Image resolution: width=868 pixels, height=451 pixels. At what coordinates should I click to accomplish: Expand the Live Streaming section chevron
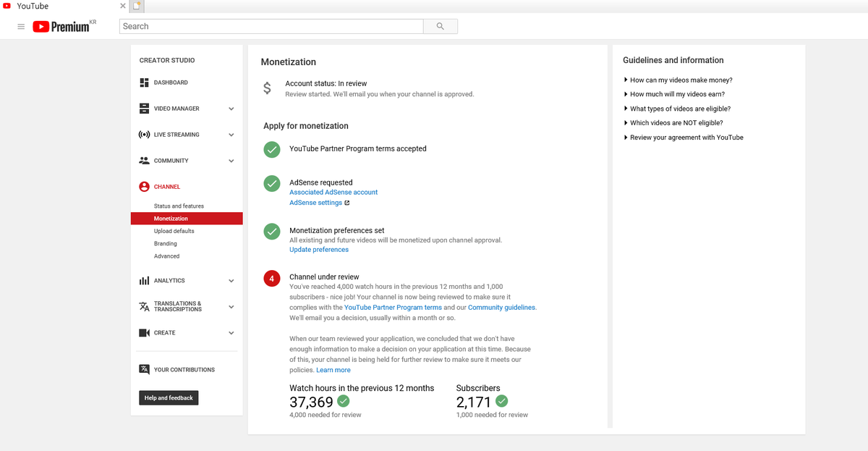click(231, 135)
